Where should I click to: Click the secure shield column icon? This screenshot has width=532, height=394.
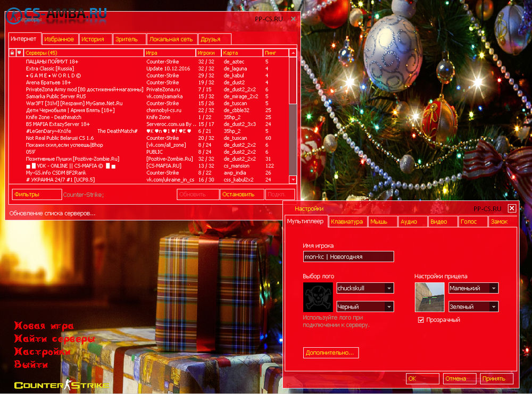(19, 53)
